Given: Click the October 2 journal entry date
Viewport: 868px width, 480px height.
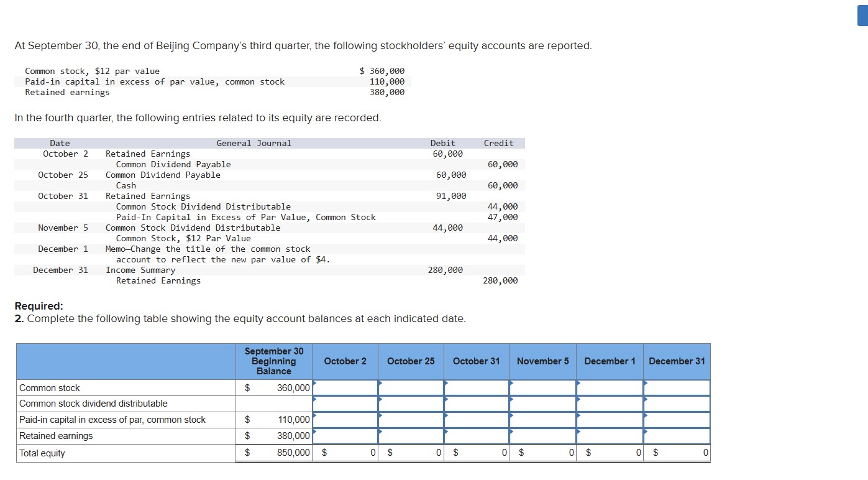Looking at the screenshot, I should tap(66, 154).
